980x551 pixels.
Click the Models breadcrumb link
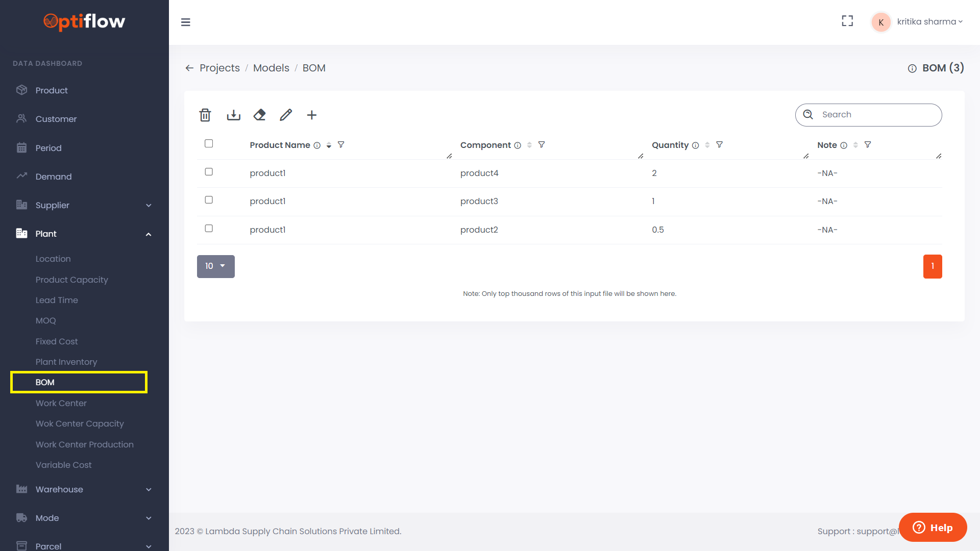click(x=271, y=68)
